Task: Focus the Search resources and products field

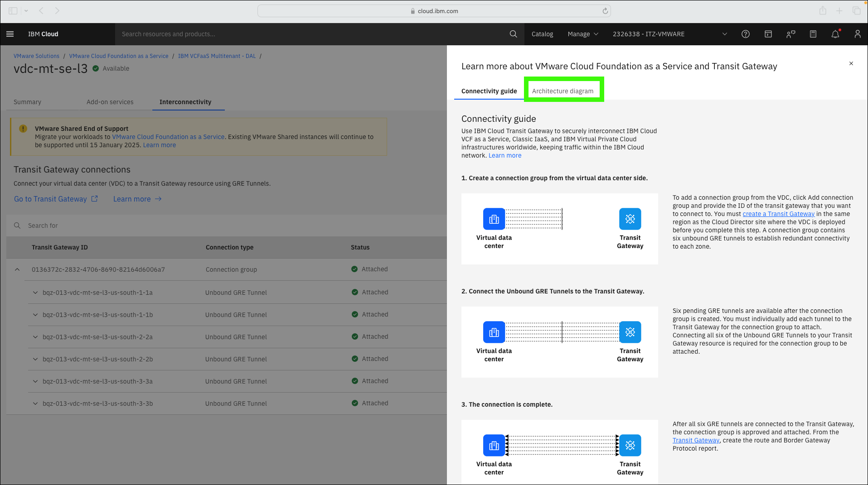Action: [313, 34]
